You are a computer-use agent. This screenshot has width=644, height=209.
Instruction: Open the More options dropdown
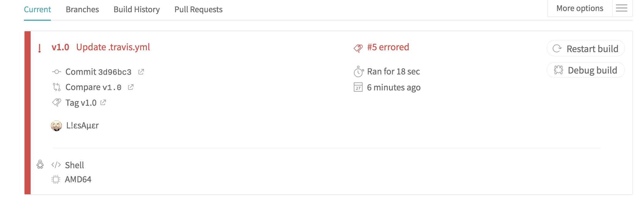click(580, 8)
